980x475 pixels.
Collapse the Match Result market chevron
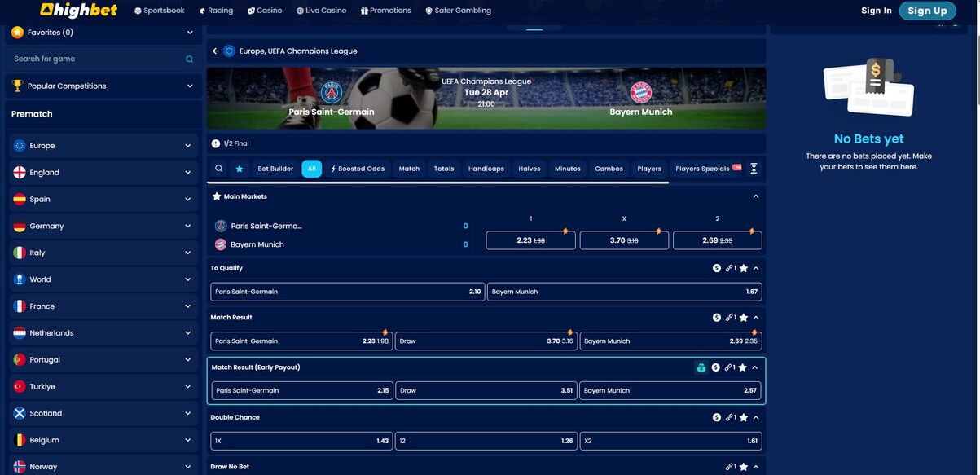[x=756, y=318]
